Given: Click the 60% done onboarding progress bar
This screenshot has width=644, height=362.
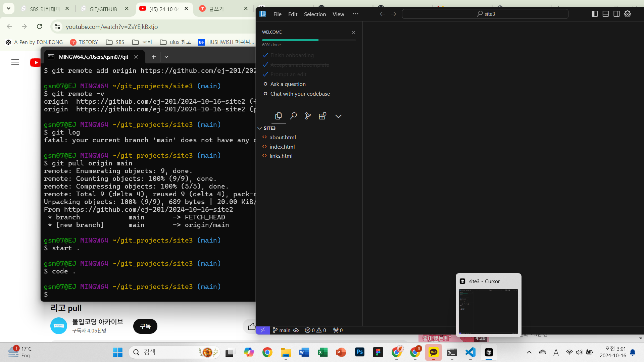Looking at the screenshot, I should pyautogui.click(x=309, y=40).
